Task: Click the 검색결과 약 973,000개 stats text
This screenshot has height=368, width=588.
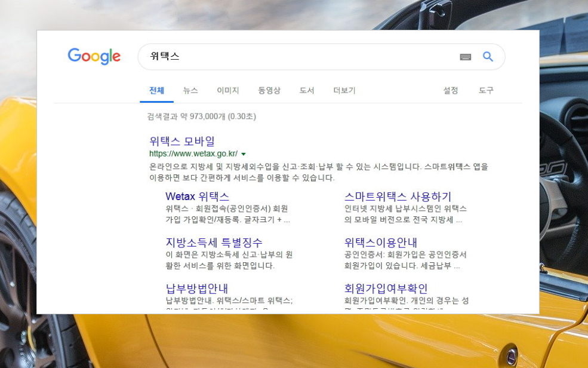Action: [x=201, y=116]
